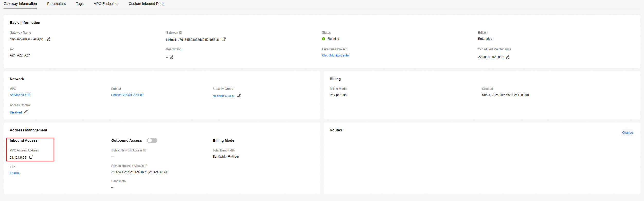Open the Custom Inbound Ports tab
Screen dimensions: 644x201
[146, 4]
